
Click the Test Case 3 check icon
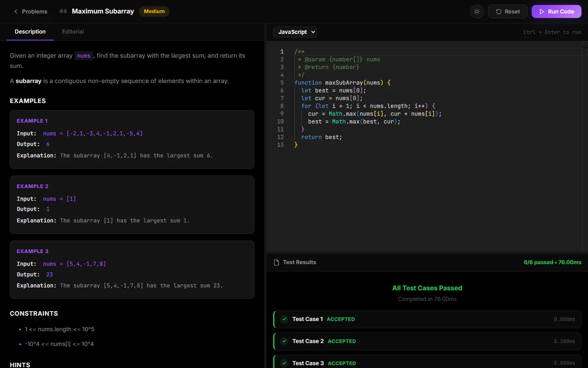[x=284, y=364]
